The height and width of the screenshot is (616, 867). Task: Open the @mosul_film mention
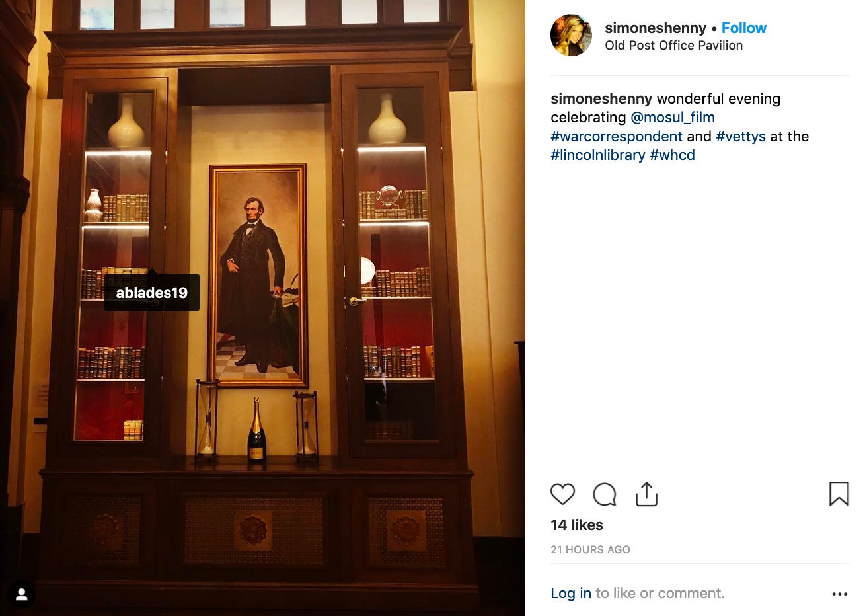click(x=672, y=118)
